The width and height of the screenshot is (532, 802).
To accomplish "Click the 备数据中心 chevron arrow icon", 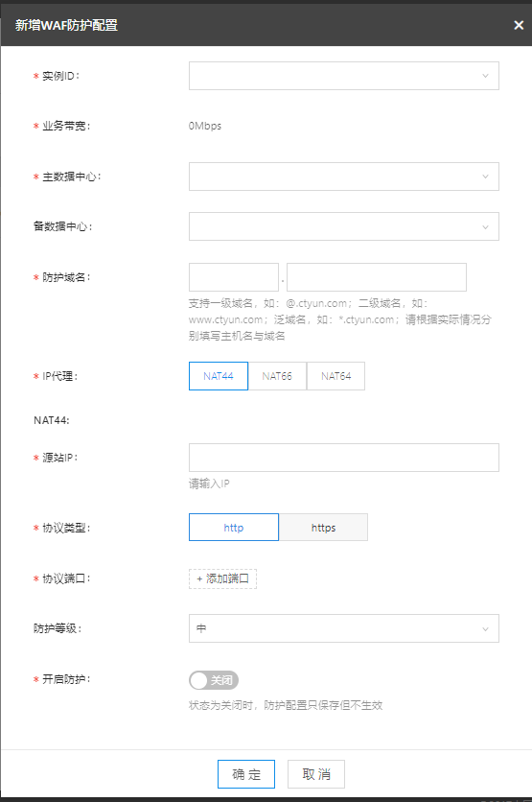I will pos(485,227).
